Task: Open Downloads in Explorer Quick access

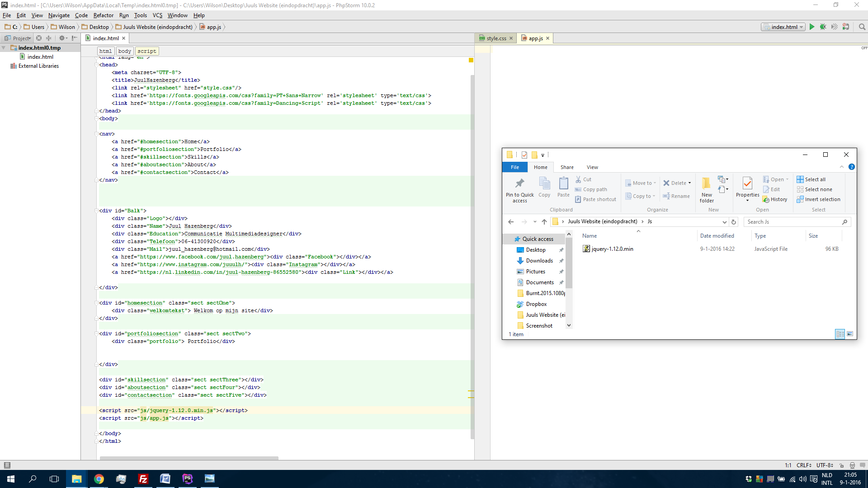Action: click(539, 261)
